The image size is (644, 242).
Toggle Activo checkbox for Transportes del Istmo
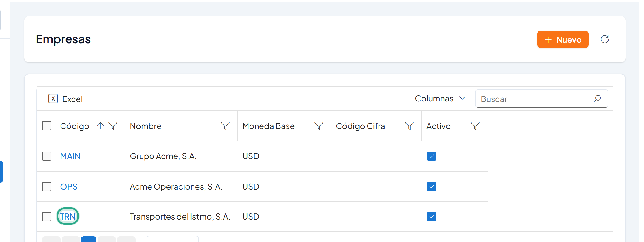click(x=432, y=217)
